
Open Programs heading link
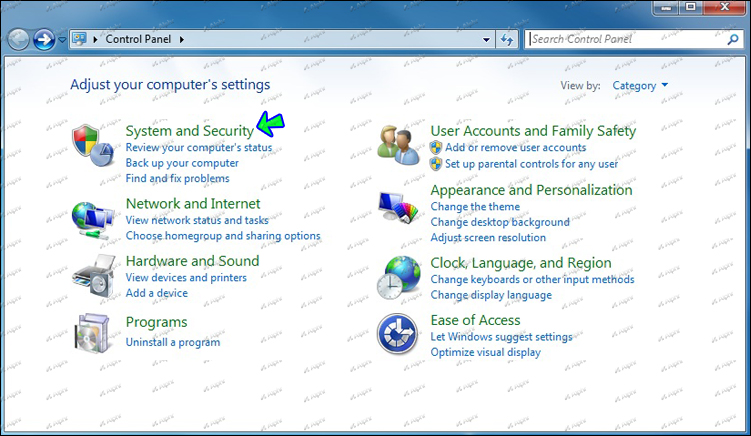pyautogui.click(x=156, y=322)
